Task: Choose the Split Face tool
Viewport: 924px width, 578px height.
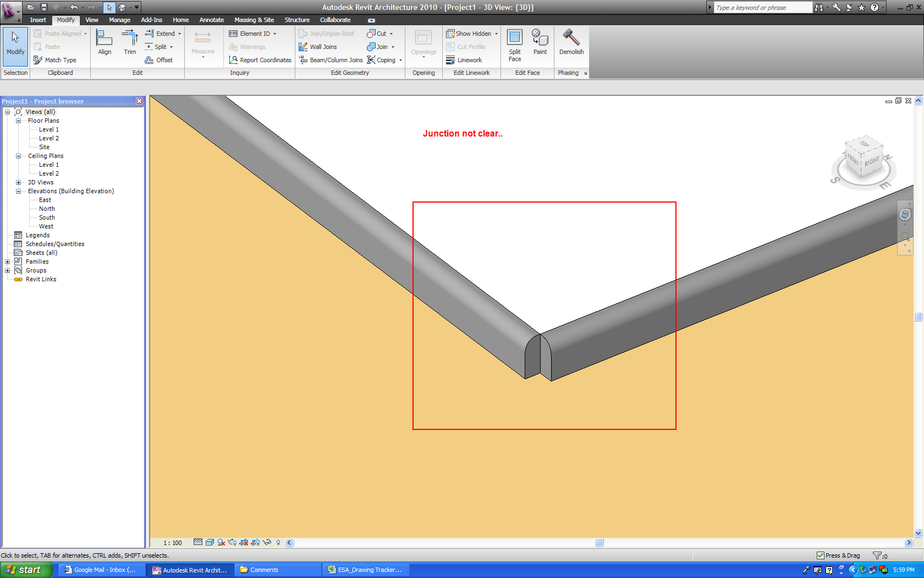Action: pos(515,44)
